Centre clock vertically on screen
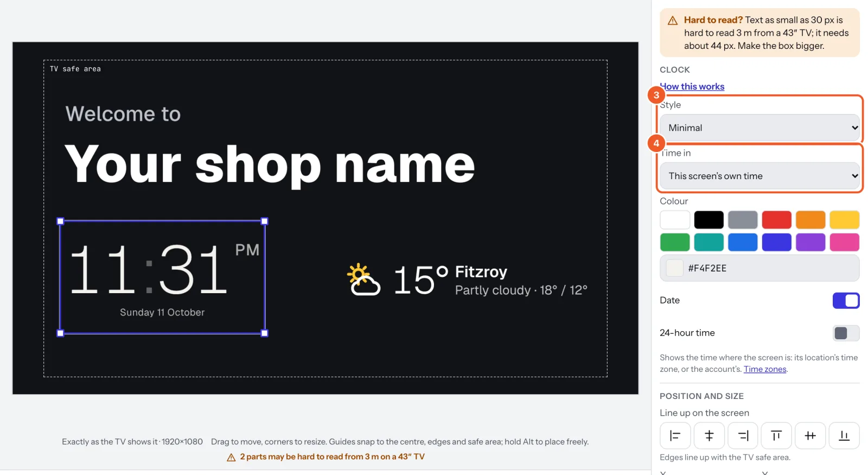Image resolution: width=868 pixels, height=475 pixels. click(x=810, y=435)
